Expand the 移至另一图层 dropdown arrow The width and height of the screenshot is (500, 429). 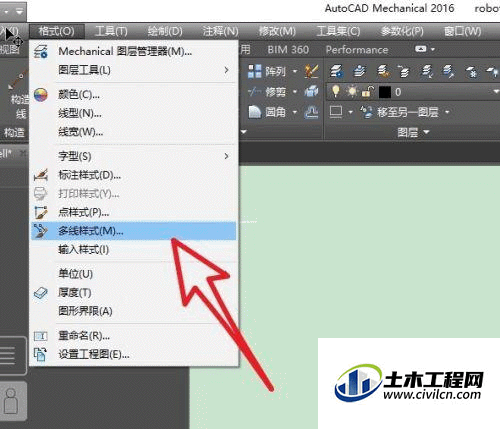[447, 112]
